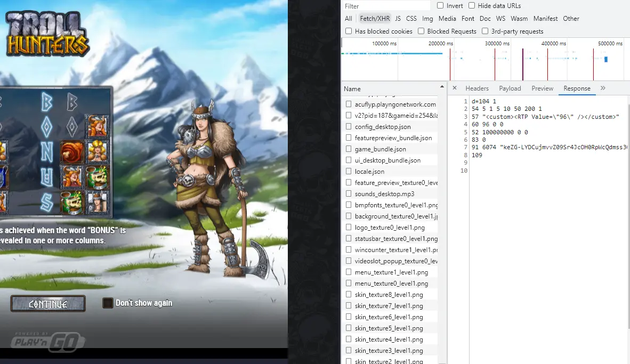Viewport: 630px width, 364px height.
Task: Click the Name column sort arrow
Action: [442, 87]
